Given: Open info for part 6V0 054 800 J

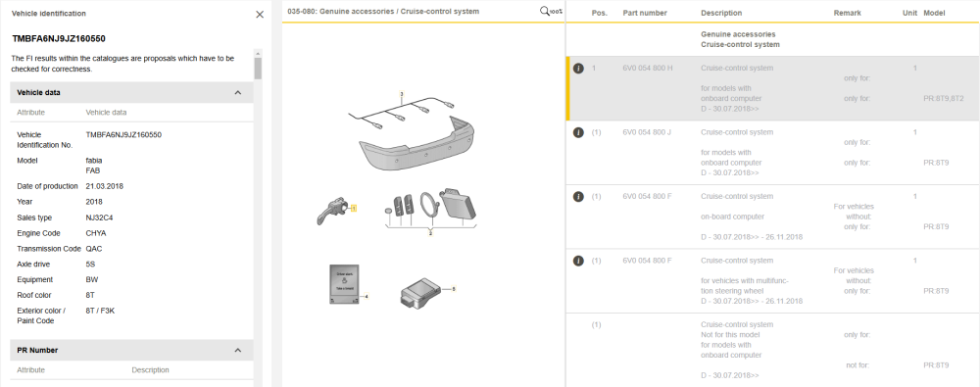Looking at the screenshot, I should [579, 132].
